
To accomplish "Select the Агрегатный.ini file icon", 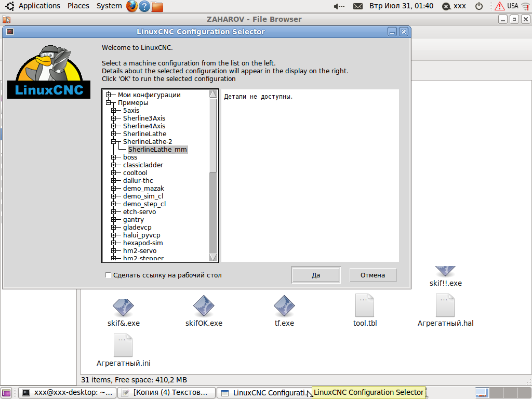I will click(x=123, y=345).
